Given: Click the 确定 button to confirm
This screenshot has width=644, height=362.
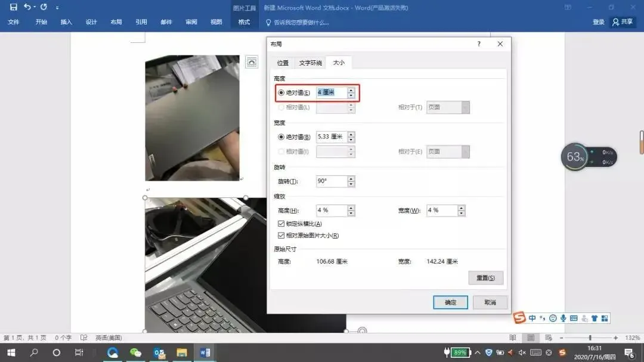Looking at the screenshot, I should pos(450,302).
